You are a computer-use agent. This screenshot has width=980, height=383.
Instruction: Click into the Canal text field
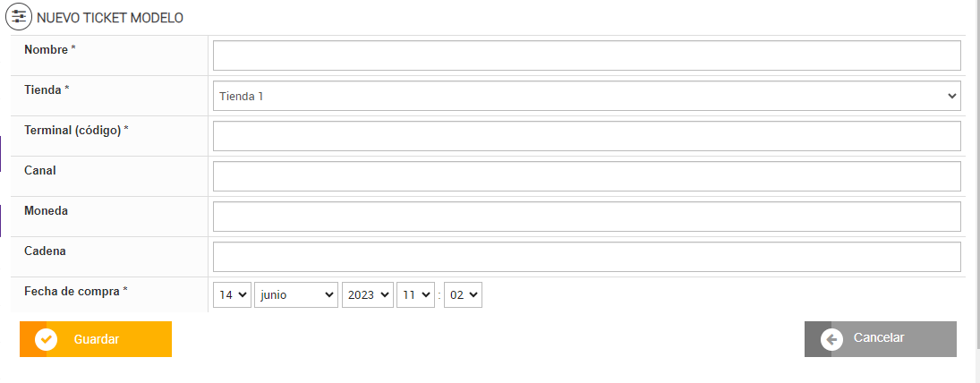click(x=586, y=176)
